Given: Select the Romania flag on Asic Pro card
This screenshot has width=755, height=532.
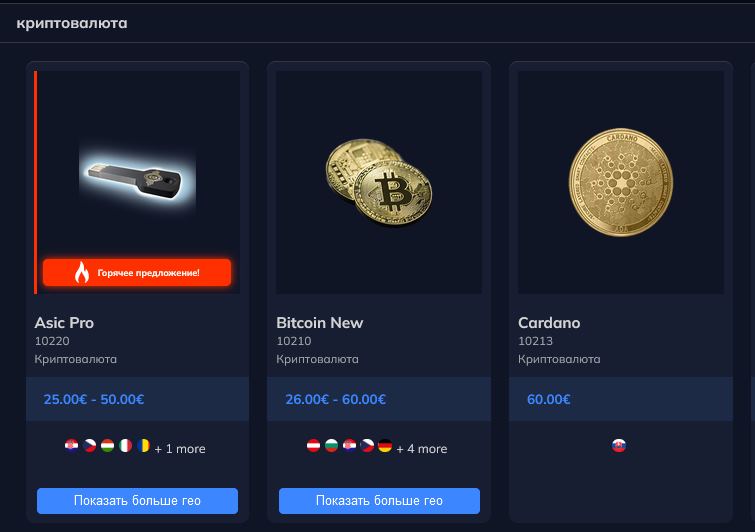Looking at the screenshot, I should [143, 446].
